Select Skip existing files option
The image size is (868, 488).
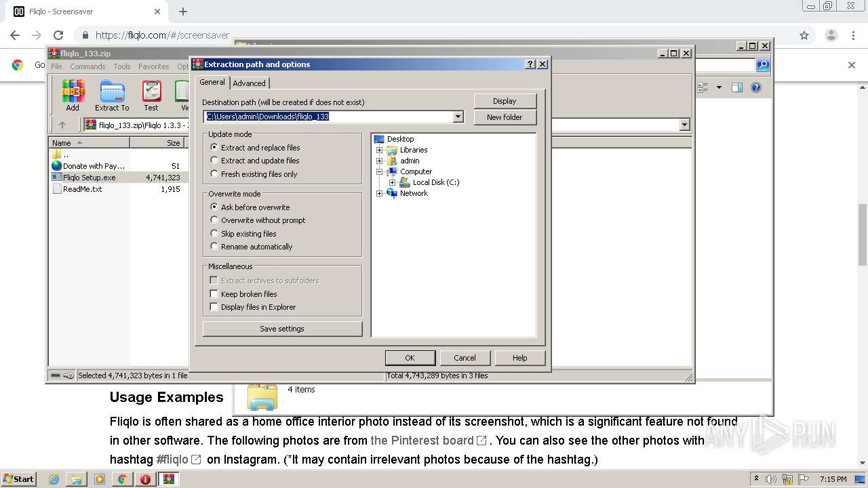[x=243, y=234]
